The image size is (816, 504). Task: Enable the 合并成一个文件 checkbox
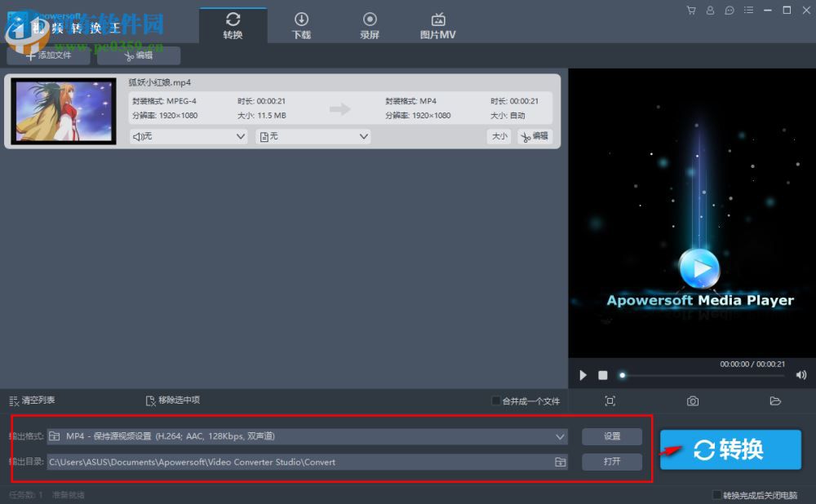point(496,400)
